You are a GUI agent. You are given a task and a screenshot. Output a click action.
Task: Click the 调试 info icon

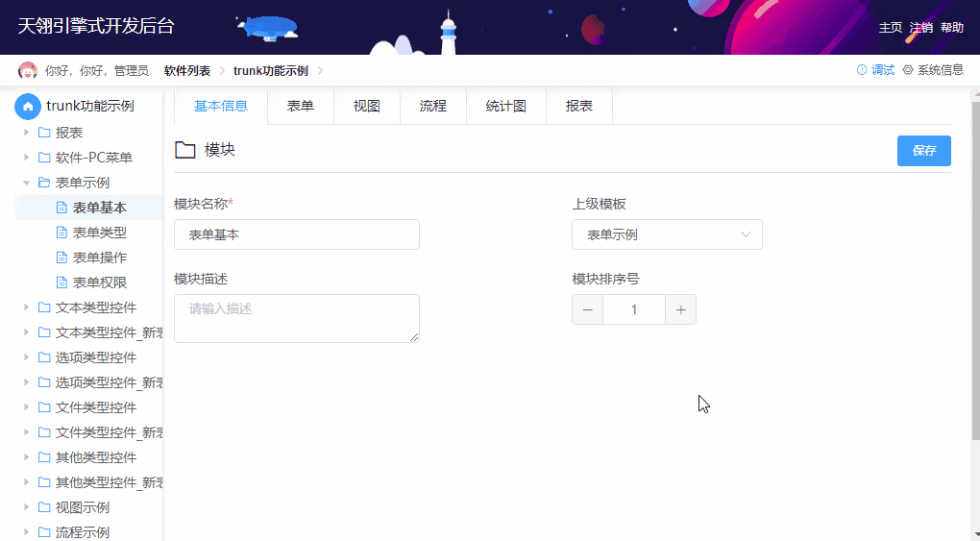tap(862, 70)
